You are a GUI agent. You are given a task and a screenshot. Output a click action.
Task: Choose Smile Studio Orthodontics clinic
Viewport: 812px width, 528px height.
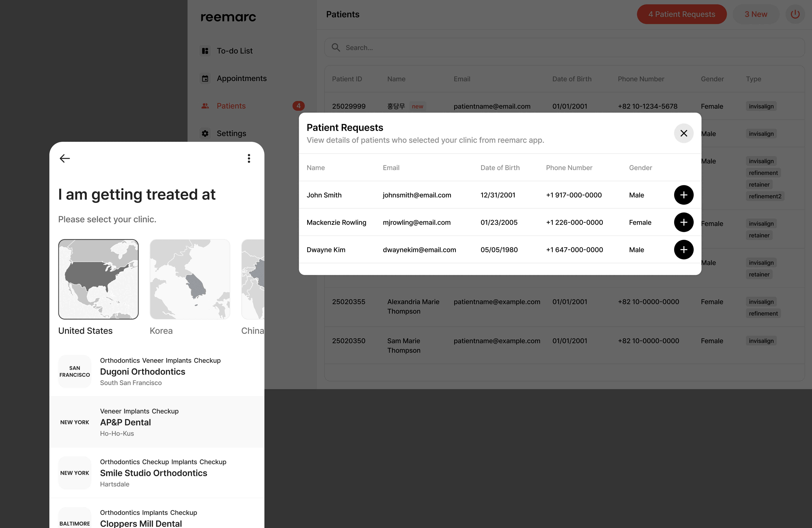[x=153, y=473]
